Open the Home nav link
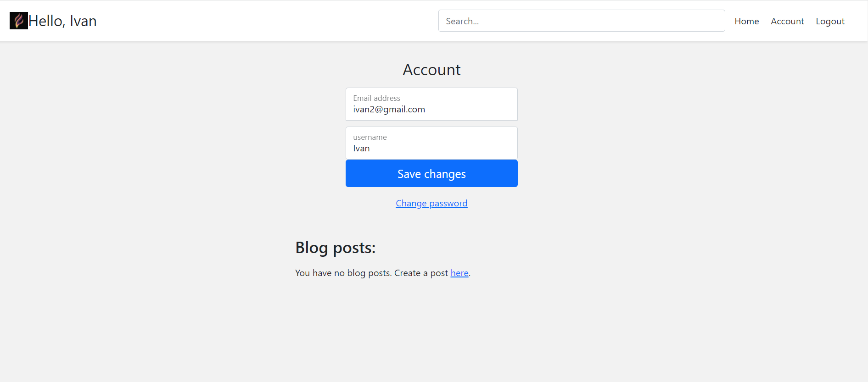 [x=746, y=21]
